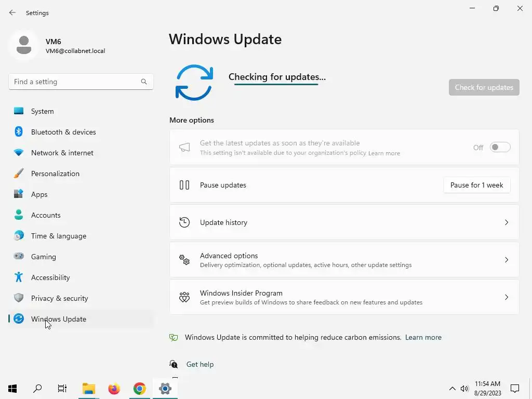Viewport: 532px width, 399px height.
Task: Click the Windows Insider Program hearts icon
Action: (x=184, y=297)
